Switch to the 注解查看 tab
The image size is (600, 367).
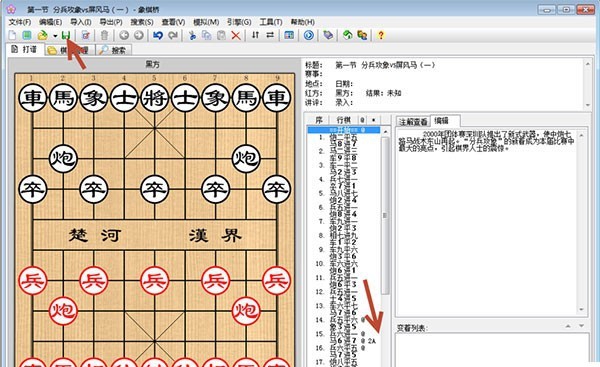[x=413, y=122]
